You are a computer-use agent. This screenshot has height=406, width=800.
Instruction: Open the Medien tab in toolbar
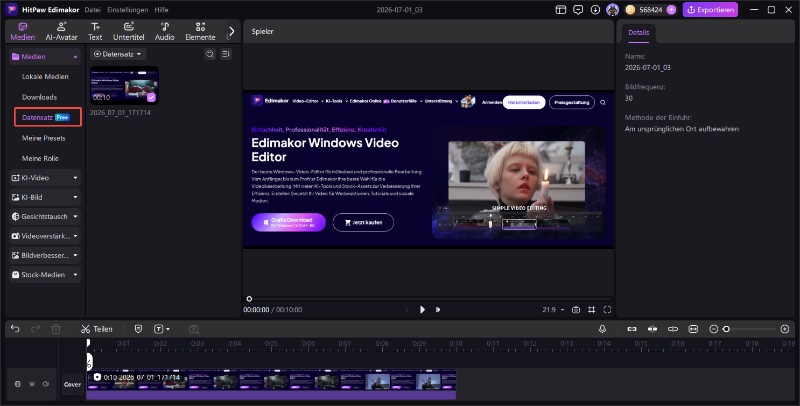point(22,32)
